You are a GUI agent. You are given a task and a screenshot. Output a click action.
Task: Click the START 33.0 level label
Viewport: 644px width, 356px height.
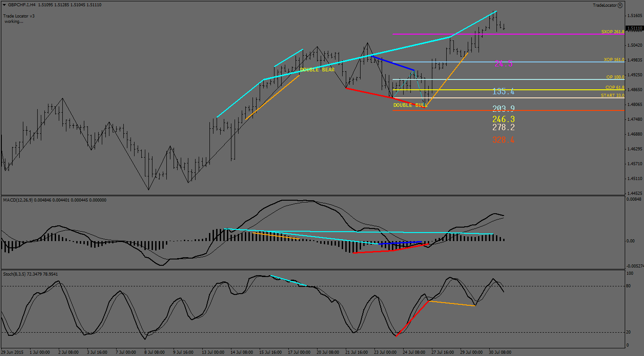point(612,96)
